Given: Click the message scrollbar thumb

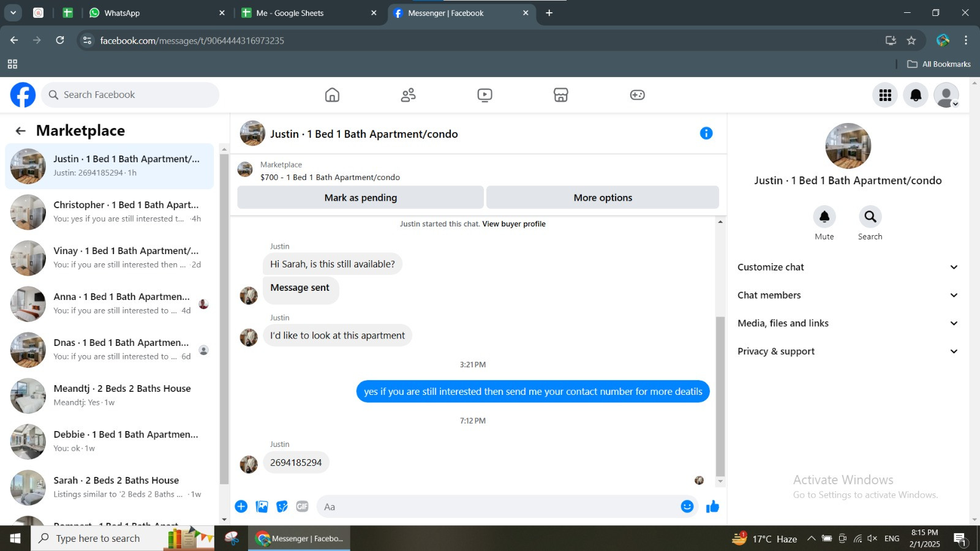Looking at the screenshot, I should 720,396.
